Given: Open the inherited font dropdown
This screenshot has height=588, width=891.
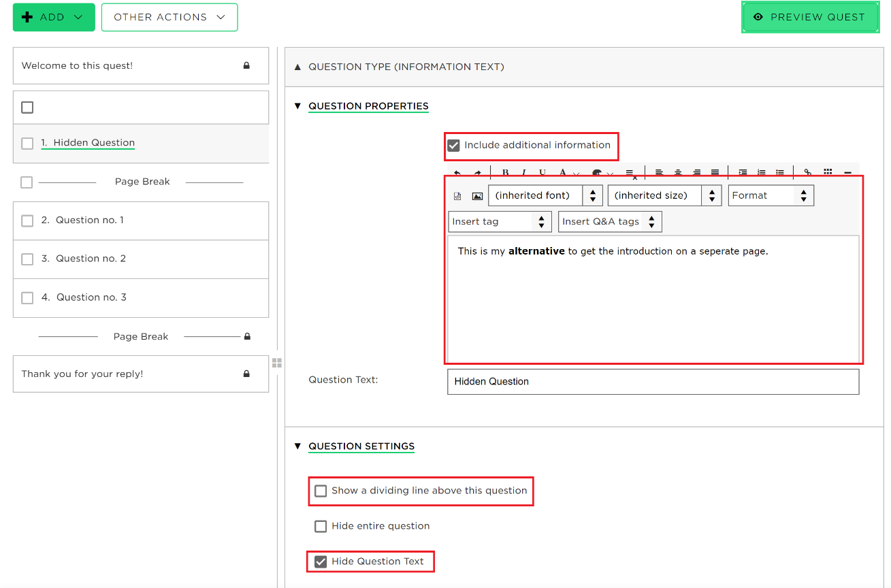Looking at the screenshot, I should click(545, 195).
